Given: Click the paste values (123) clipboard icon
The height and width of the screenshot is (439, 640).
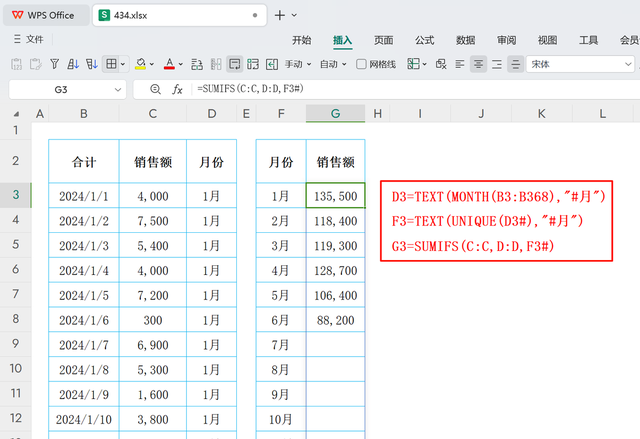Looking at the screenshot, I should tap(16, 64).
